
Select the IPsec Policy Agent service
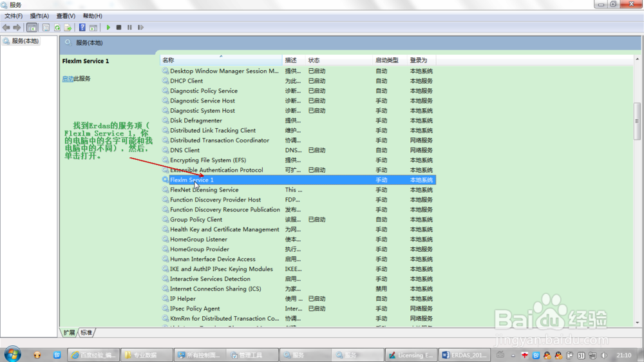(298, 309)
